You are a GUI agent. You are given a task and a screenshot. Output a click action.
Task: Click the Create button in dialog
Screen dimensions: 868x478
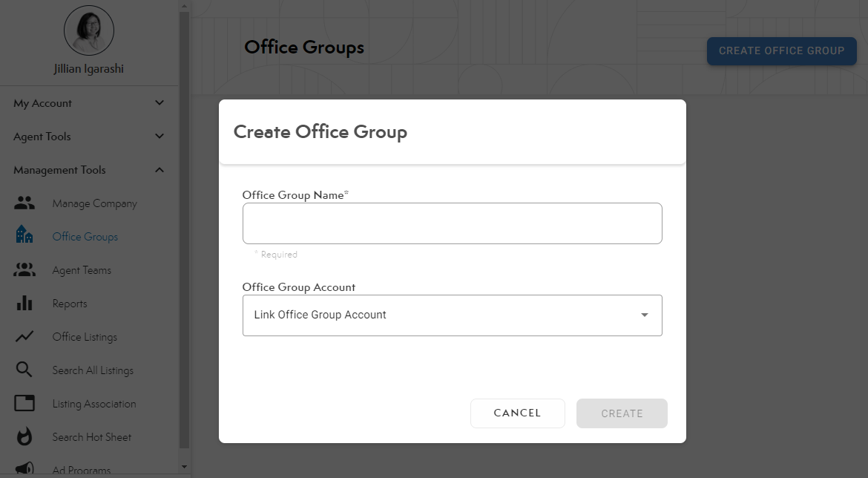coord(622,413)
